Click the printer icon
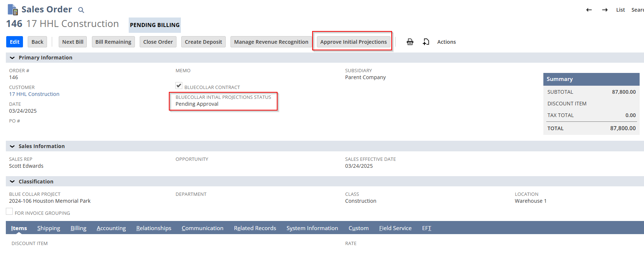The height and width of the screenshot is (260, 644). pos(410,42)
